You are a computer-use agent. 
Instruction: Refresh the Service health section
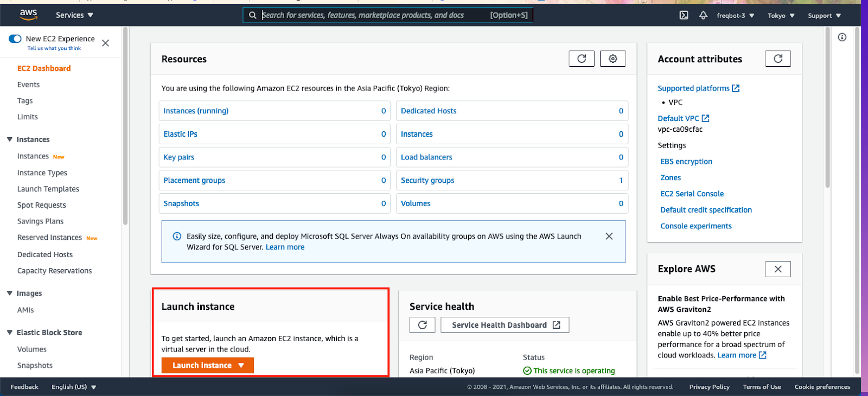point(423,325)
